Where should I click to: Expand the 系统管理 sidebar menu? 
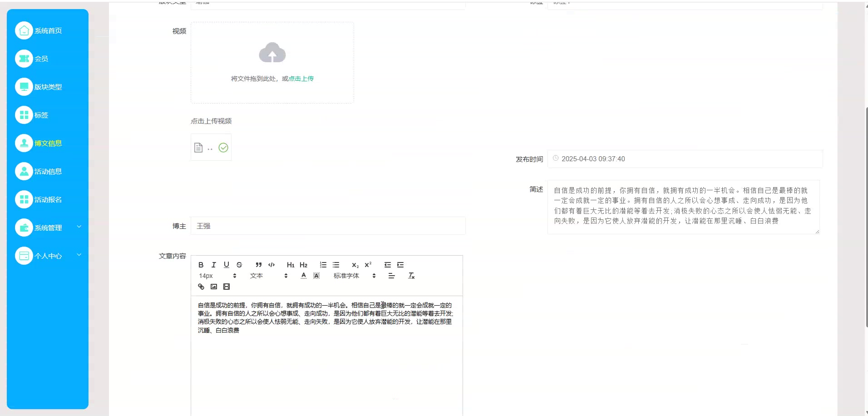[x=49, y=228]
